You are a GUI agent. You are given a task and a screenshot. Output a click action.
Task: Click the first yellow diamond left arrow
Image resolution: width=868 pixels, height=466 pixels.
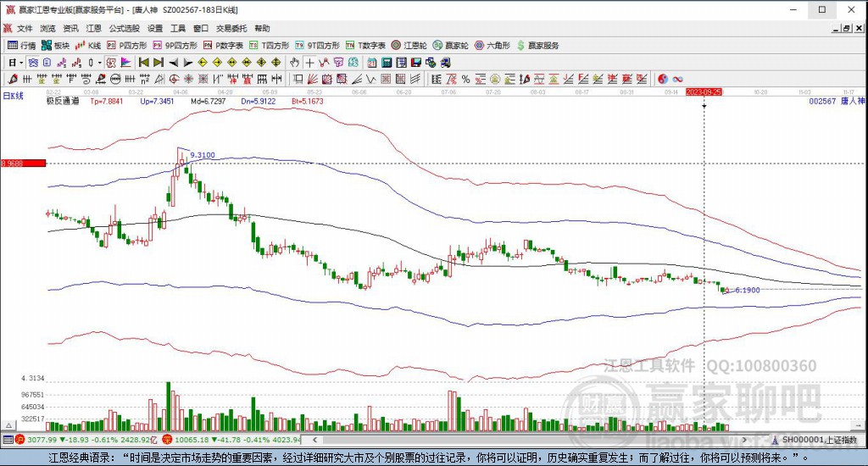[x=203, y=63]
